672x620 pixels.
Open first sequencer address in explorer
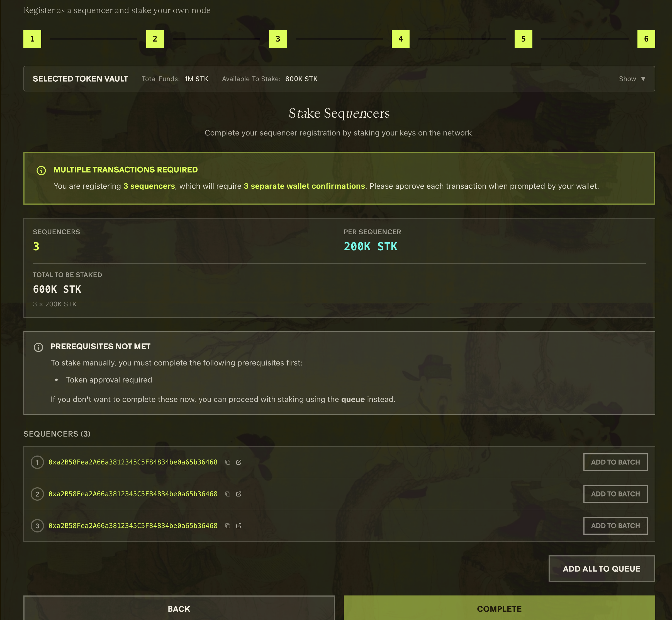pos(239,462)
